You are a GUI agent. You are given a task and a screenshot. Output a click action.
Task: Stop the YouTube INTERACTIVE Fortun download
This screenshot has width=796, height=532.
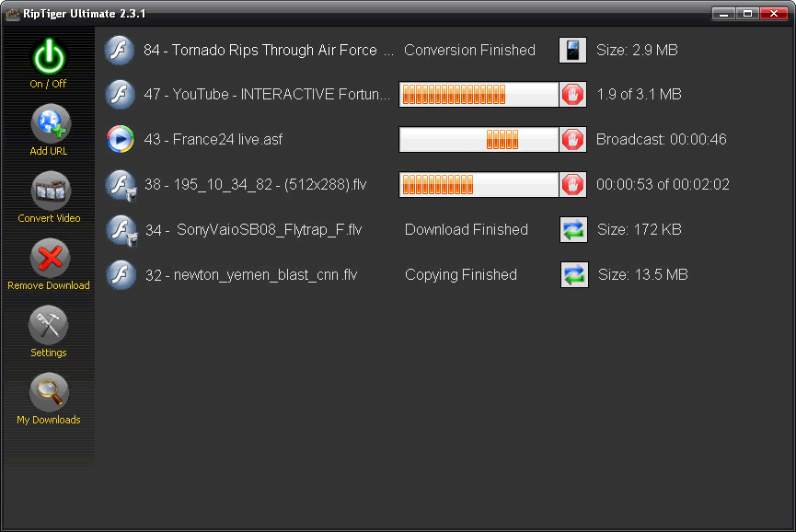click(x=572, y=95)
